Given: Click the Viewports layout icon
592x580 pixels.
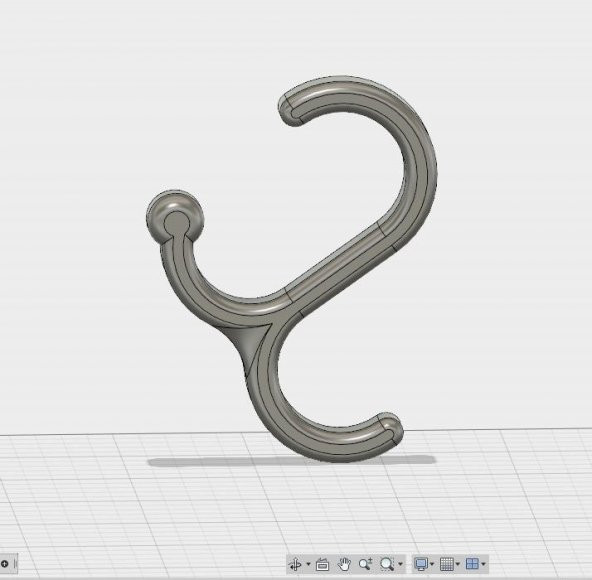Looking at the screenshot, I should click(472, 565).
